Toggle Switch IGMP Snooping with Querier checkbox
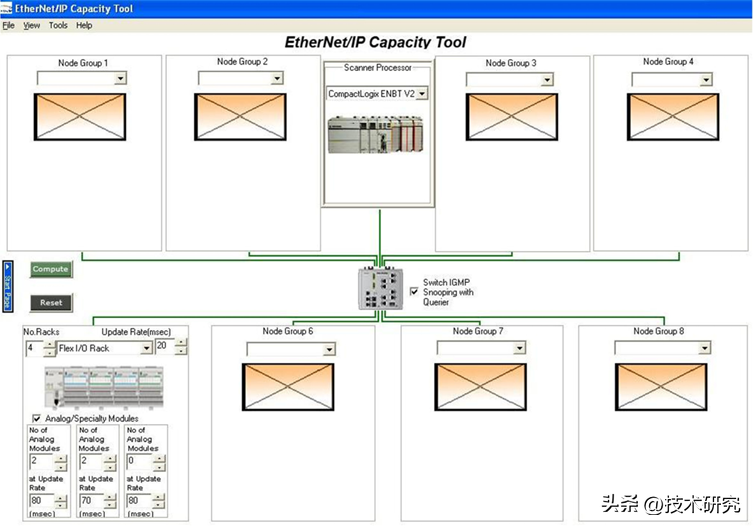Viewport: 756px width, 529px height. pyautogui.click(x=414, y=292)
